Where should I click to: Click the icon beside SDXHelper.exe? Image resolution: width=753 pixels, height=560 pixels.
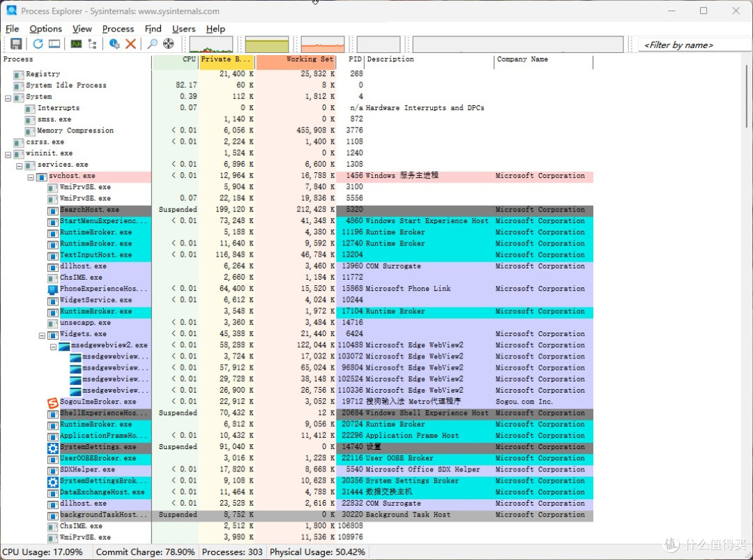[52, 470]
